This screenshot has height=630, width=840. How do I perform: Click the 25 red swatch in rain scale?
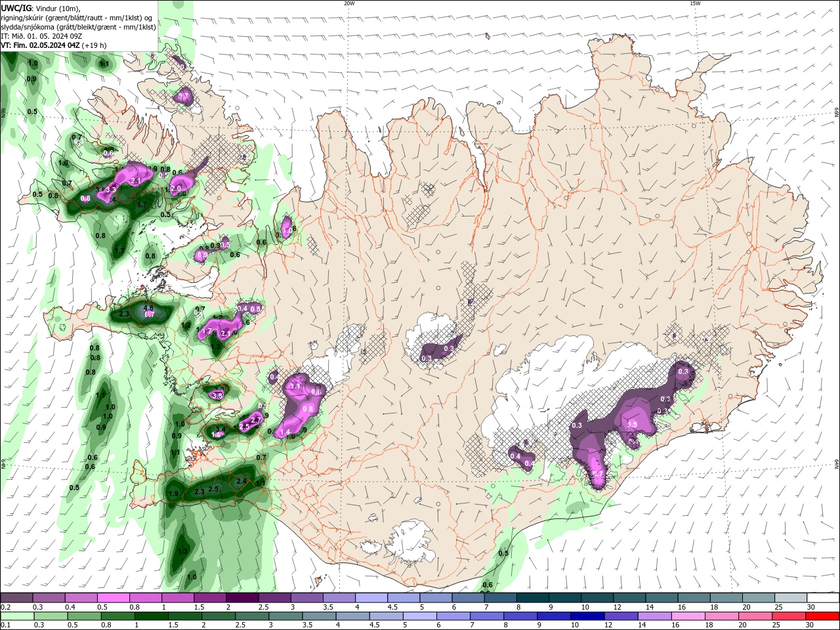point(789,616)
